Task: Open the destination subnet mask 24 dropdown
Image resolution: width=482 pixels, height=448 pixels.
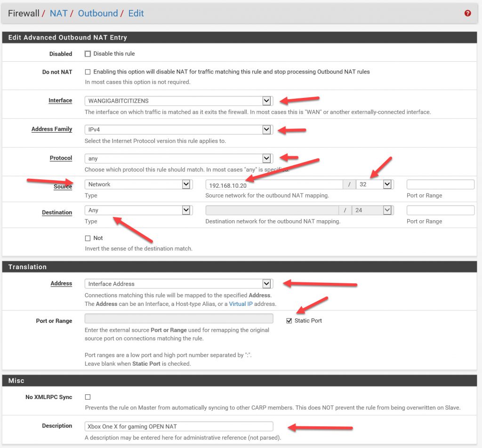Action: tap(373, 210)
